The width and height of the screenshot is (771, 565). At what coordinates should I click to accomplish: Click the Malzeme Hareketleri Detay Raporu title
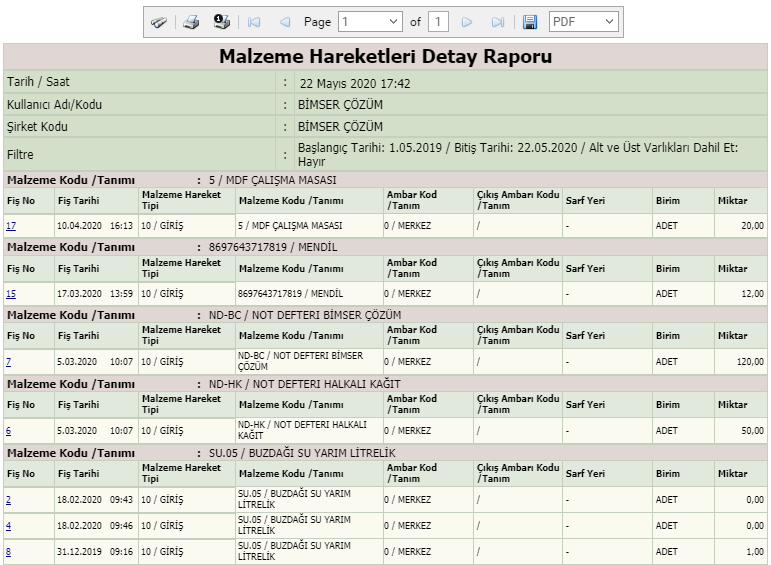click(385, 57)
